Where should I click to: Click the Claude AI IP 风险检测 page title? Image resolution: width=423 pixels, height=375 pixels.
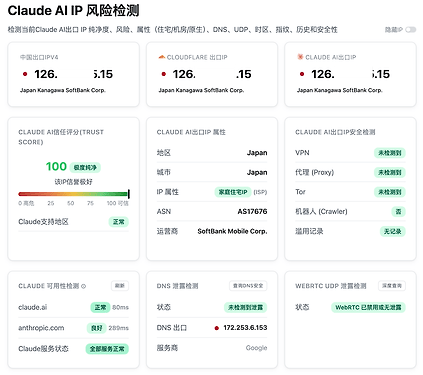pos(73,11)
